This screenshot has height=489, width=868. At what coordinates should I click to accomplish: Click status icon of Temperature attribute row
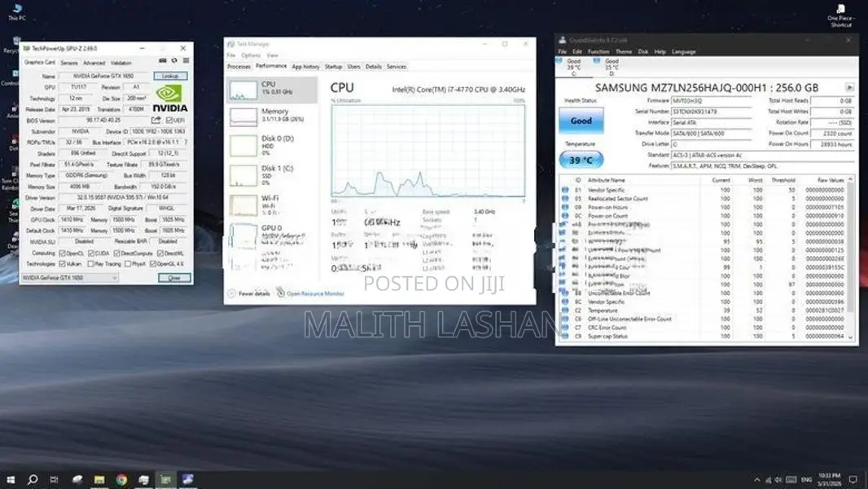564,311
